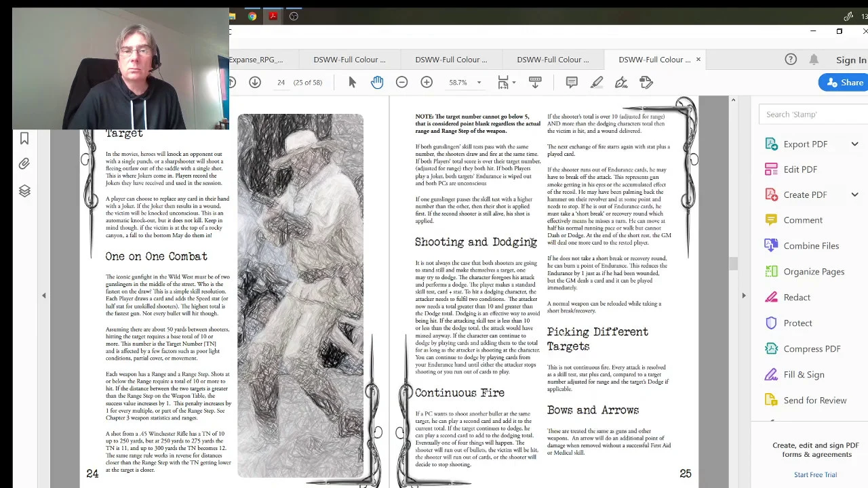Activate the Hand pan tool
This screenshot has width=868, height=488.
tap(377, 83)
